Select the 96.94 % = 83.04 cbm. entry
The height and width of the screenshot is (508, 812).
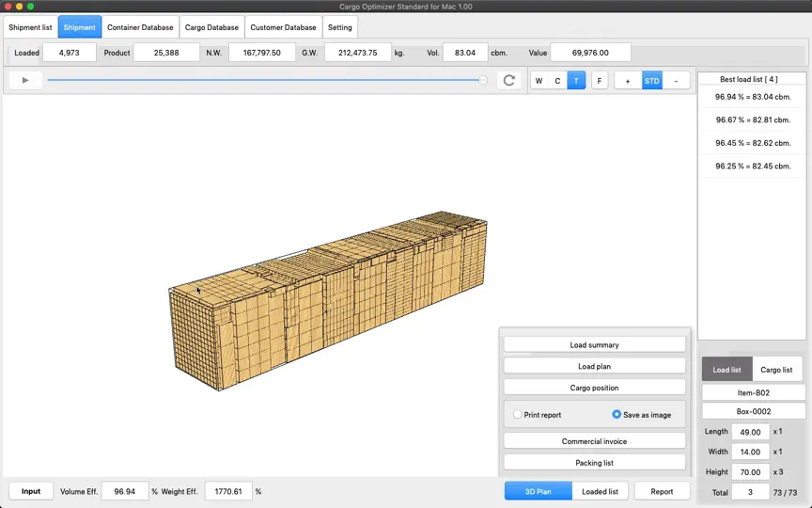coord(753,97)
